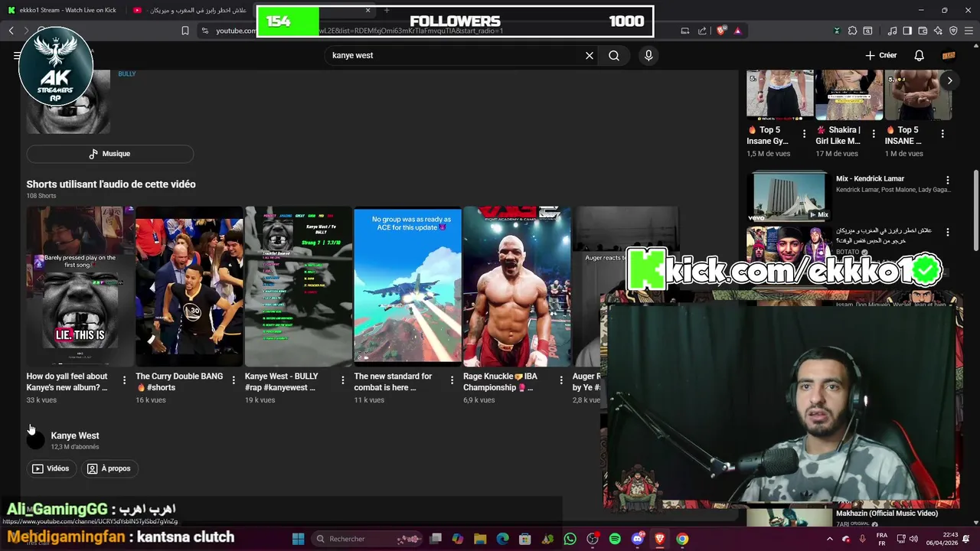Open options menu for 'new standard for combat' short
980x551 pixels.
452,380
